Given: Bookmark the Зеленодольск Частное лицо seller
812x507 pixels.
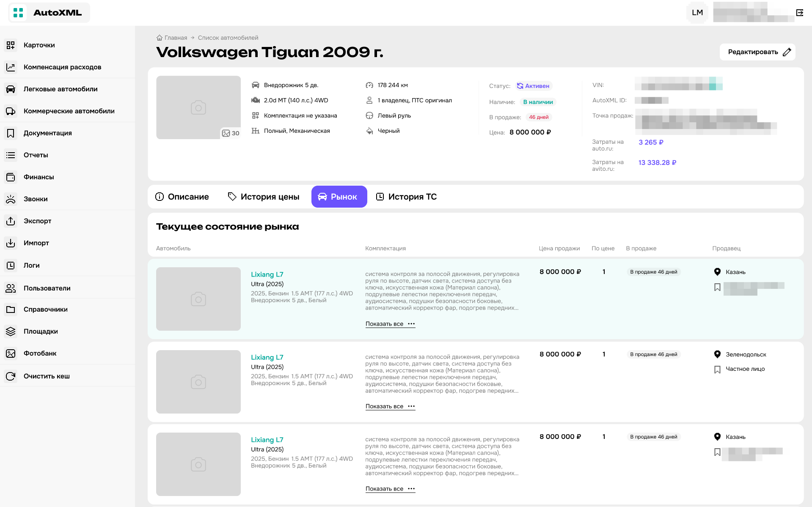Looking at the screenshot, I should click(717, 370).
